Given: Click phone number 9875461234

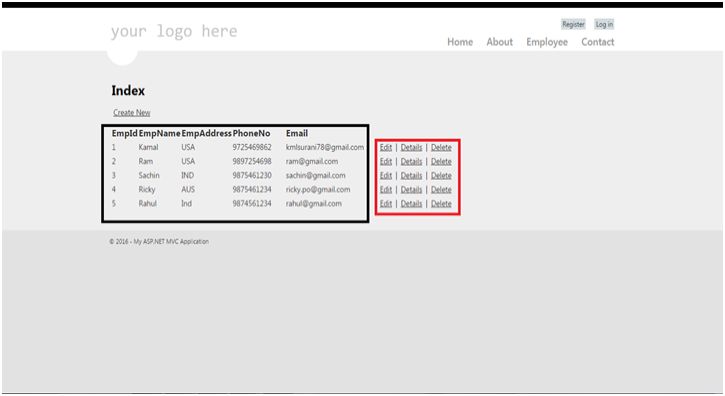Looking at the screenshot, I should pos(252,189).
